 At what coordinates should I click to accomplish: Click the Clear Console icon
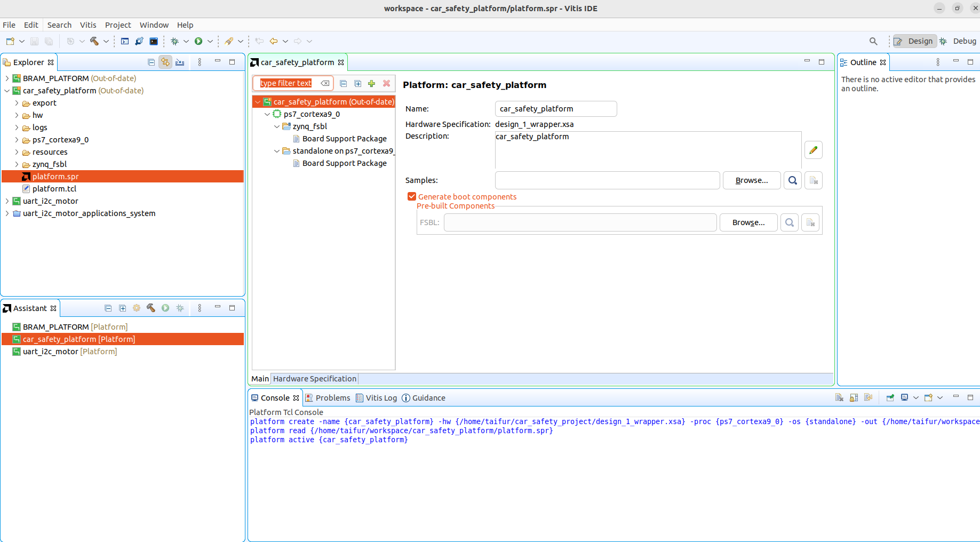point(839,398)
